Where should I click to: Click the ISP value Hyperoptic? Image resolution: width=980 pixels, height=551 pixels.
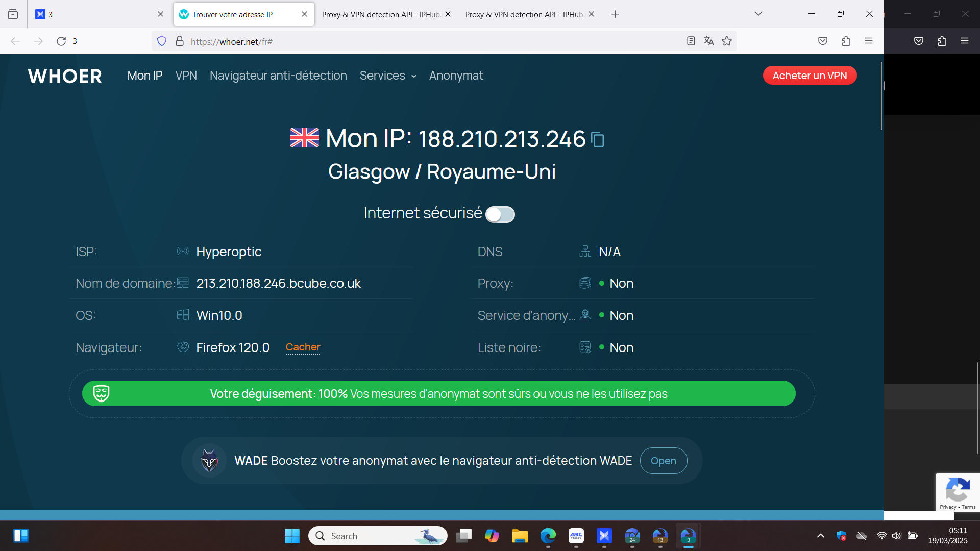point(229,252)
